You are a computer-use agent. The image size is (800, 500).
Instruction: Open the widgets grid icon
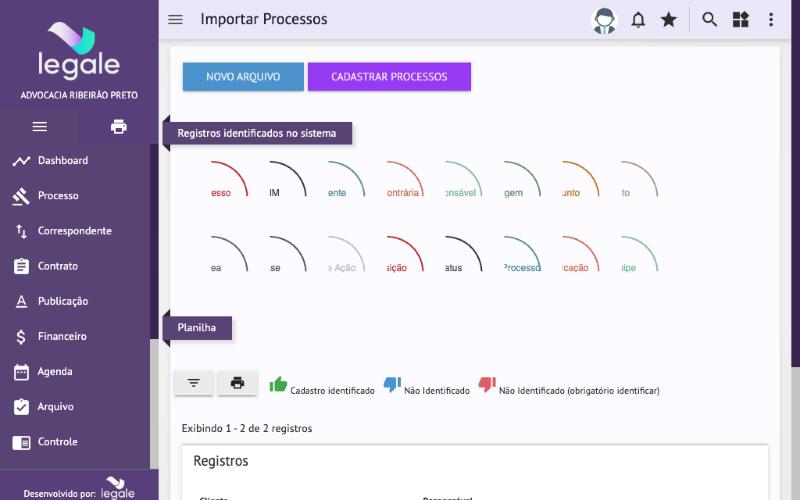pyautogui.click(x=740, y=20)
